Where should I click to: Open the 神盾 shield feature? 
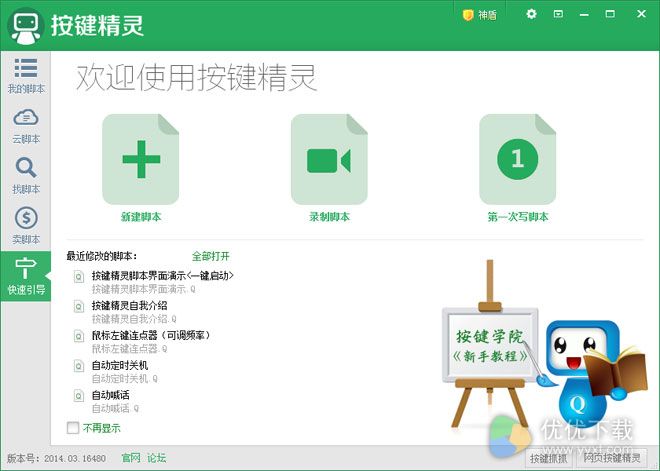[479, 15]
